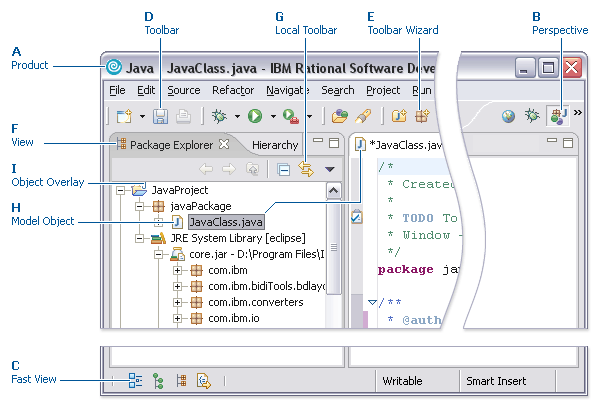Open the Package Explorer fast view icon
The image size is (601, 405).
[181, 381]
